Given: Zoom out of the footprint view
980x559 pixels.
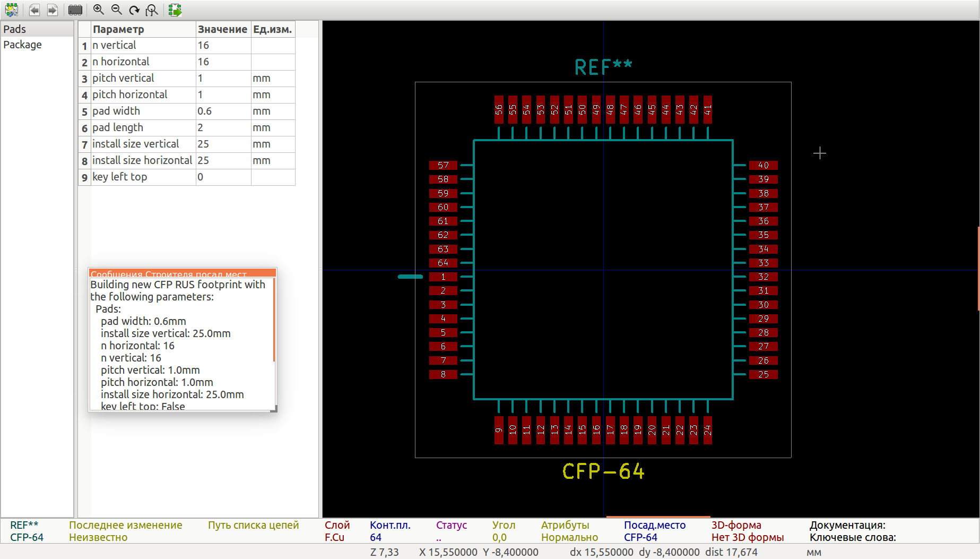Looking at the screenshot, I should pos(117,10).
